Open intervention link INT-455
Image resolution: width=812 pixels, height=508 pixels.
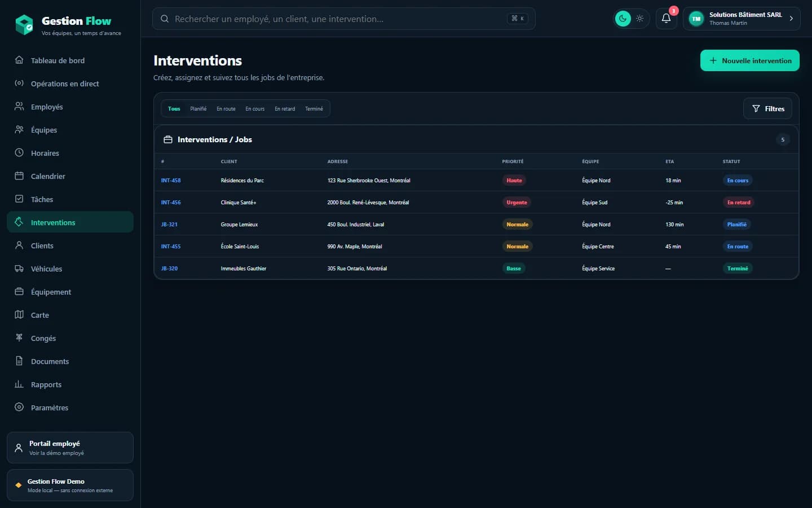coord(171,247)
